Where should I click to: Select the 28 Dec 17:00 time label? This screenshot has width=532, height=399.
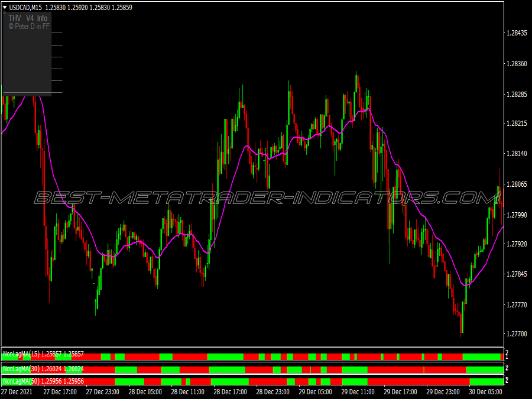pyautogui.click(x=231, y=391)
